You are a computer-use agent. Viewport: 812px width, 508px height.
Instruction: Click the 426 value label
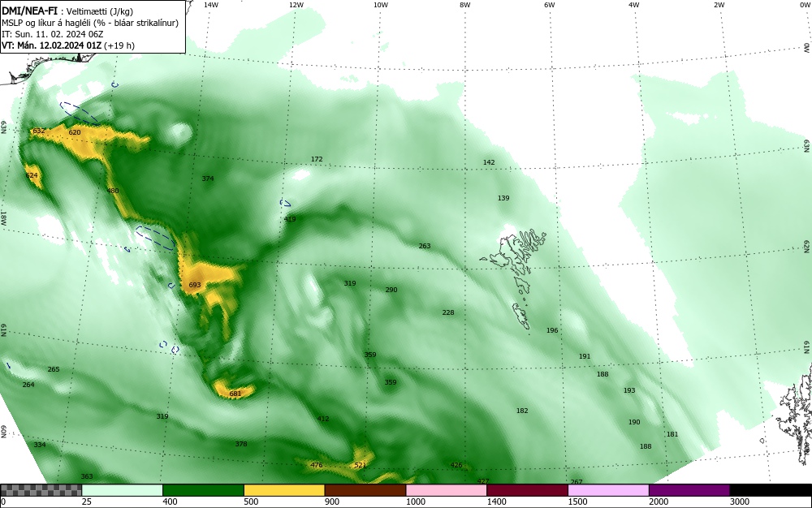tap(456, 465)
